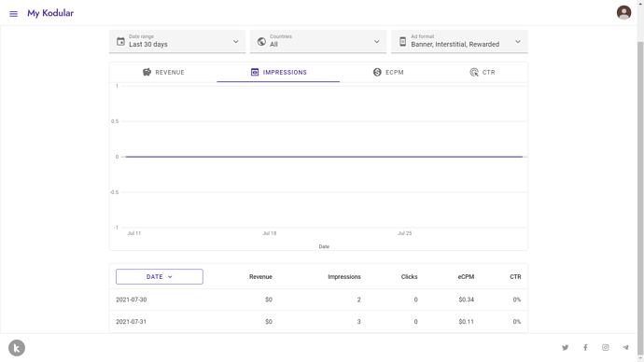Open the Telegram link in footer

(x=625, y=348)
